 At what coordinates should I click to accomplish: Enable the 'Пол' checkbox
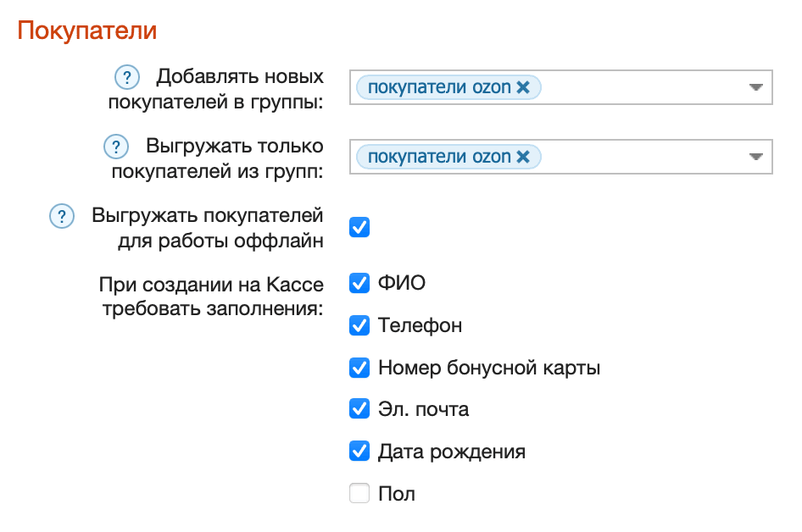(x=359, y=493)
